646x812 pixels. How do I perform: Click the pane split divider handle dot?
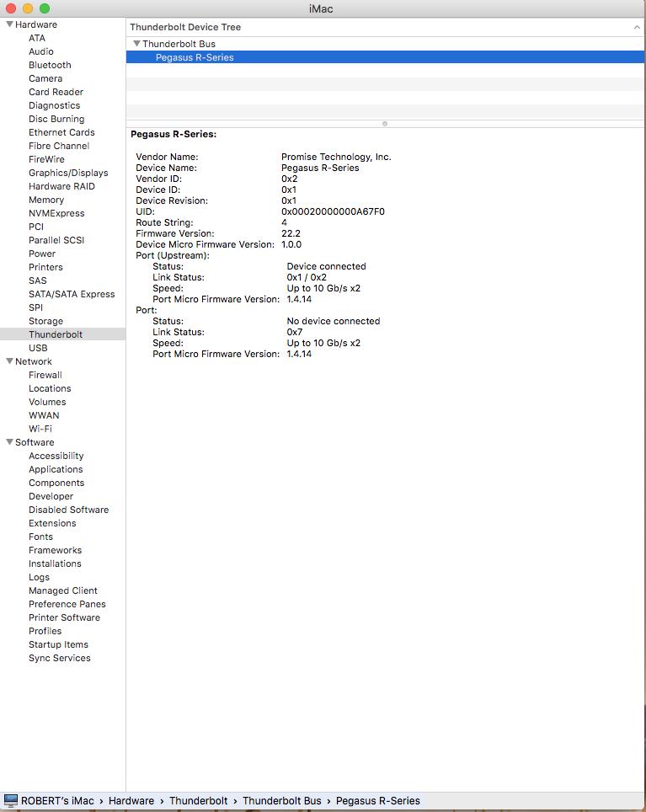(x=385, y=124)
